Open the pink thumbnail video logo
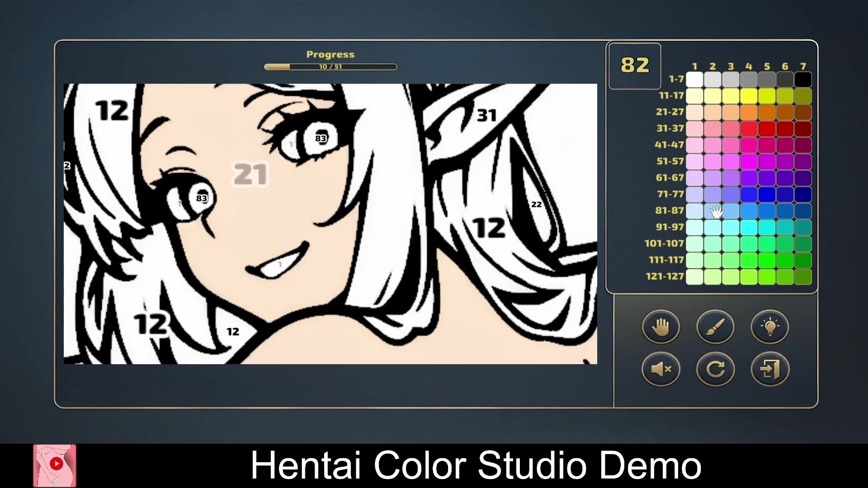 55,465
